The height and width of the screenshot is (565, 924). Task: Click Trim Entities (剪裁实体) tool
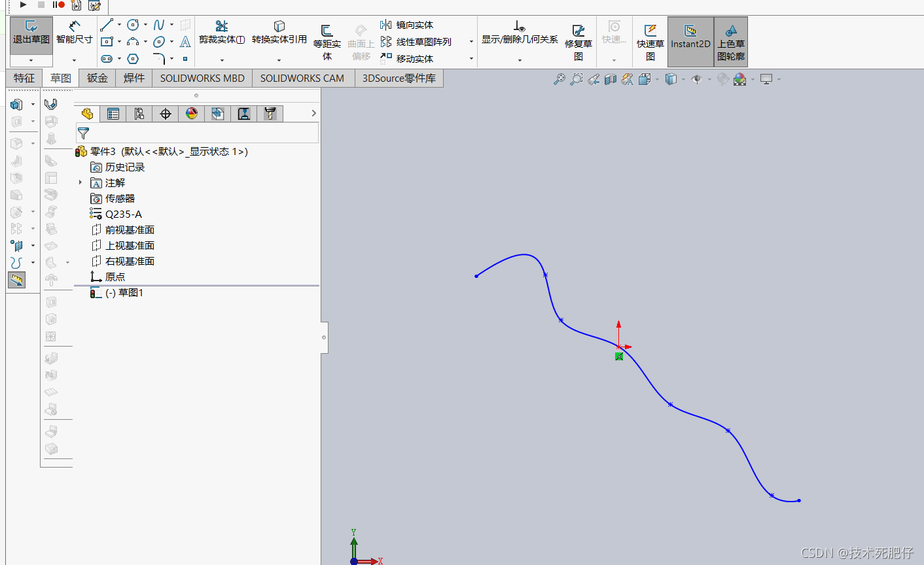222,33
